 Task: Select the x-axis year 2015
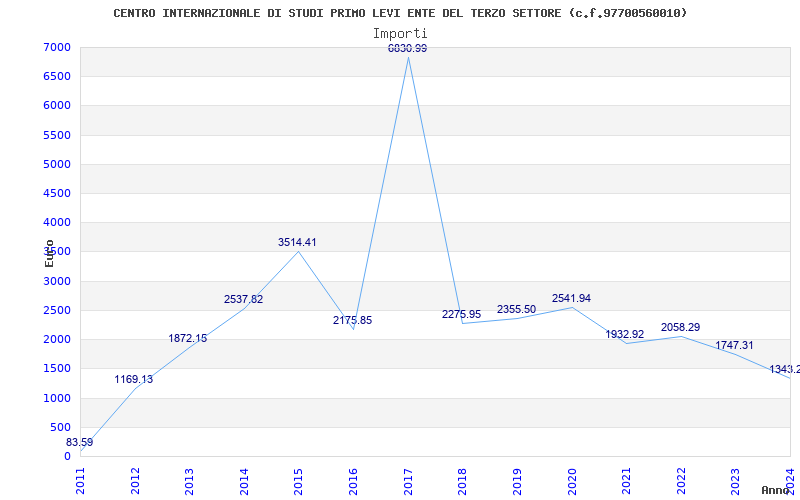click(x=298, y=482)
